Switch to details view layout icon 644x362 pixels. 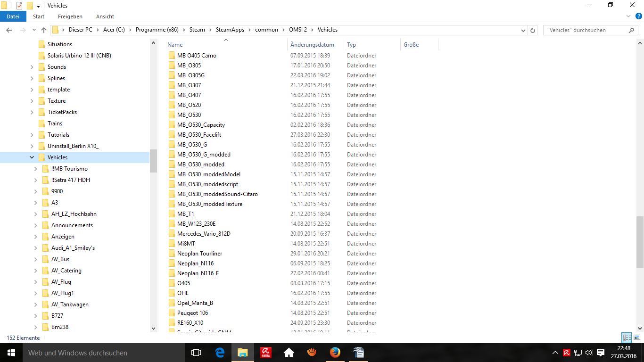click(x=627, y=338)
